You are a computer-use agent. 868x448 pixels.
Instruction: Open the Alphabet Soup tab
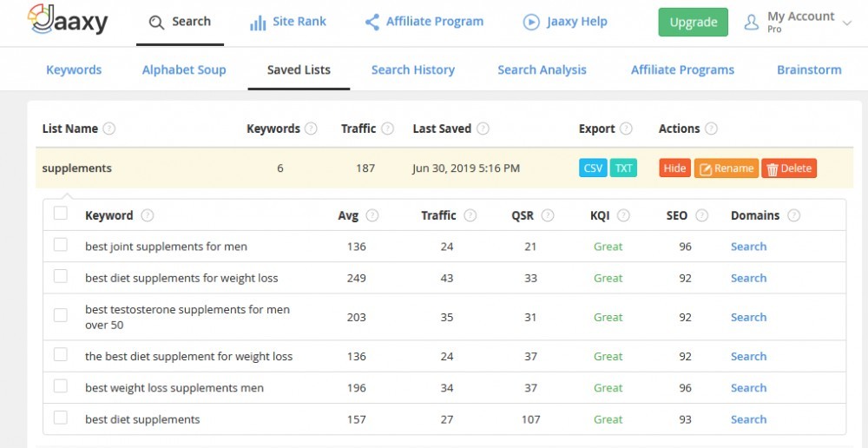[184, 69]
